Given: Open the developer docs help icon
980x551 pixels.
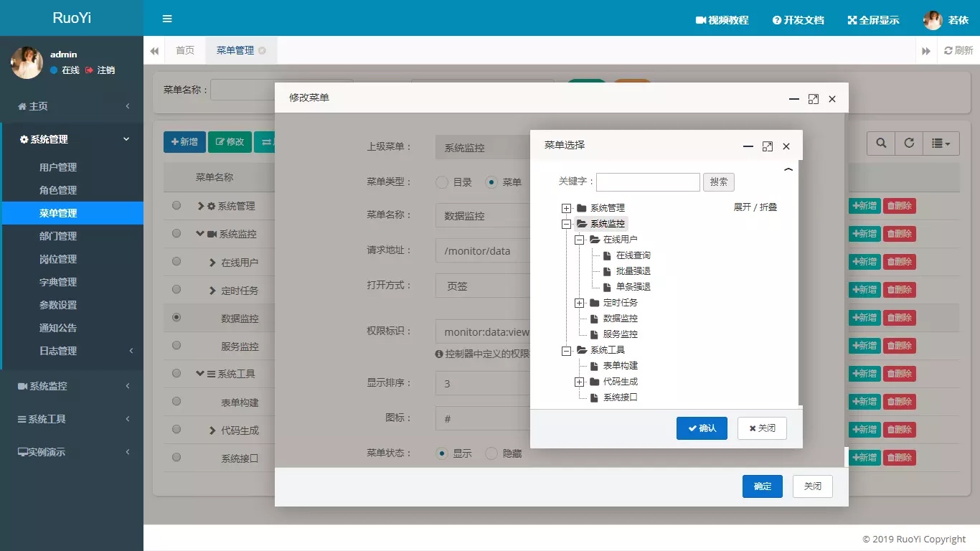Looking at the screenshot, I should tap(776, 20).
